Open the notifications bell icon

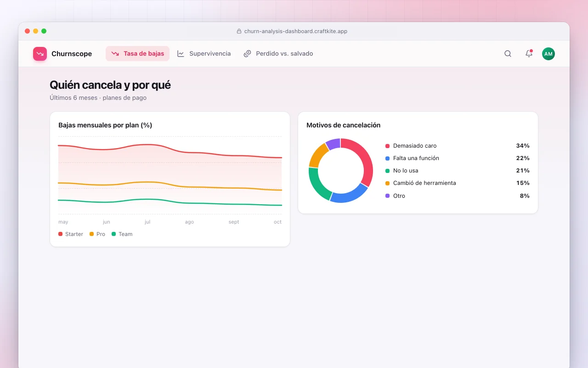point(529,54)
